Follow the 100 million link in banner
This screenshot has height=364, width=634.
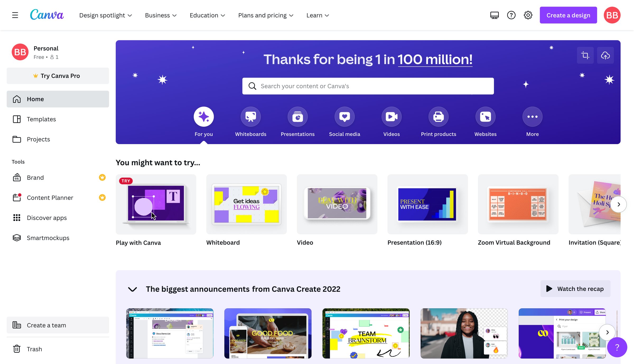click(x=435, y=59)
